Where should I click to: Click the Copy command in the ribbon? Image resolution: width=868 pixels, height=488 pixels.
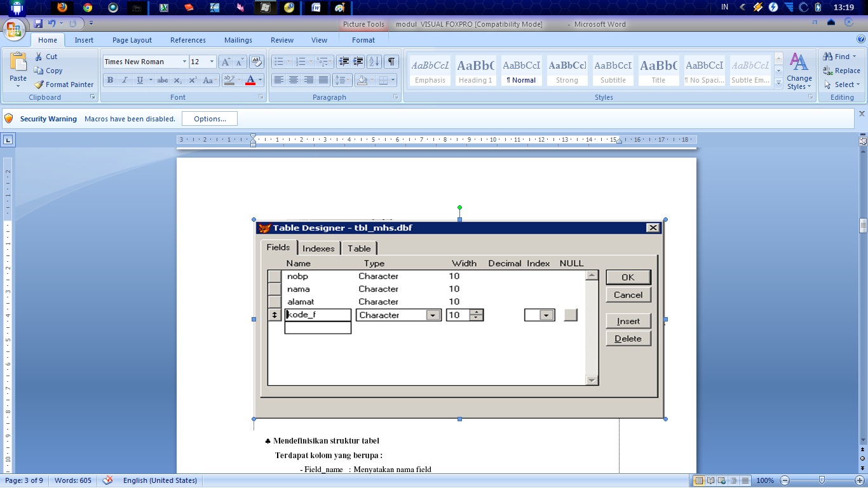click(48, 71)
